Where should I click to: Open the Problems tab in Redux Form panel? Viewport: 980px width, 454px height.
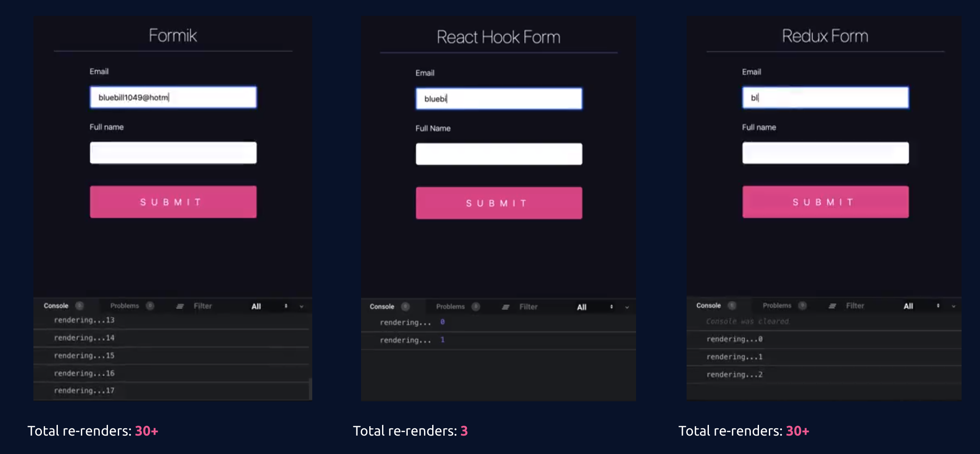[777, 305]
